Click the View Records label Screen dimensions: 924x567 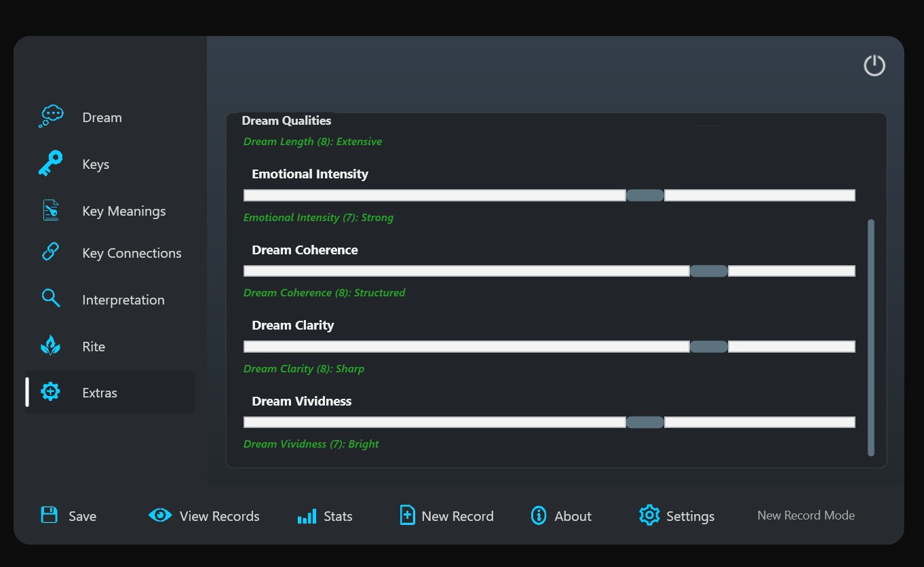click(x=220, y=516)
